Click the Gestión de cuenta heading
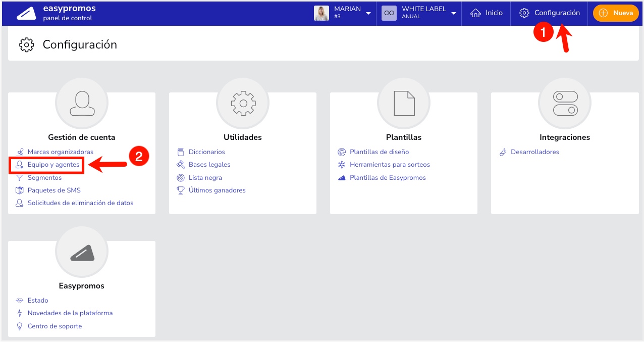644x342 pixels. 82,137
